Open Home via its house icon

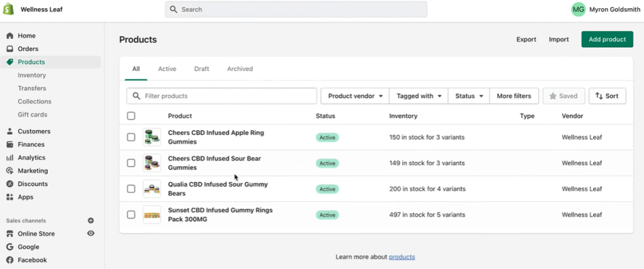tap(10, 36)
